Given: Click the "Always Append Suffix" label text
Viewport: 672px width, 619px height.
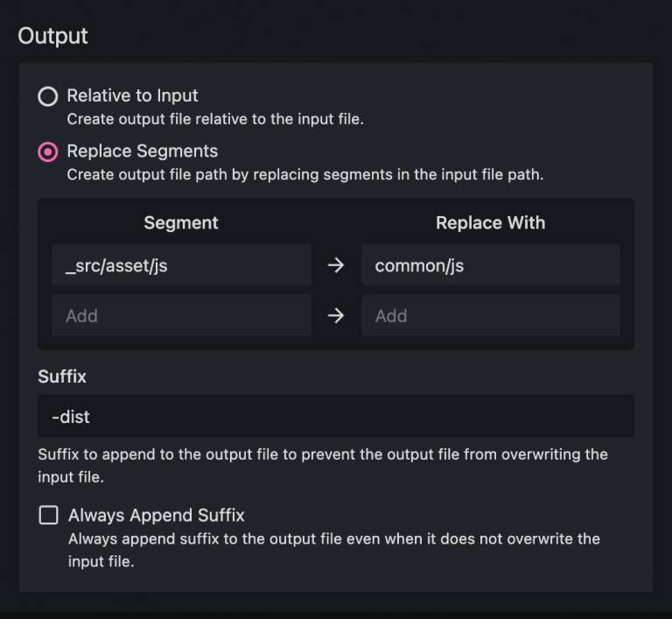Looking at the screenshot, I should coord(157,516).
